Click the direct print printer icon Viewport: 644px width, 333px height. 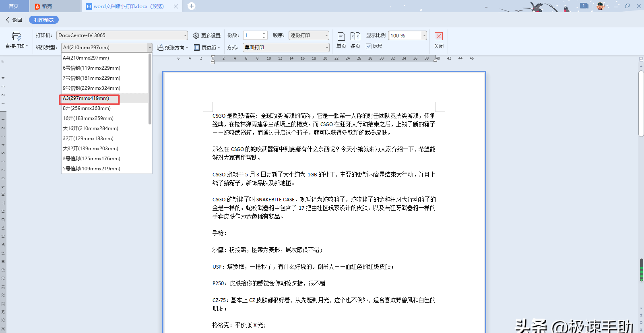(16, 36)
